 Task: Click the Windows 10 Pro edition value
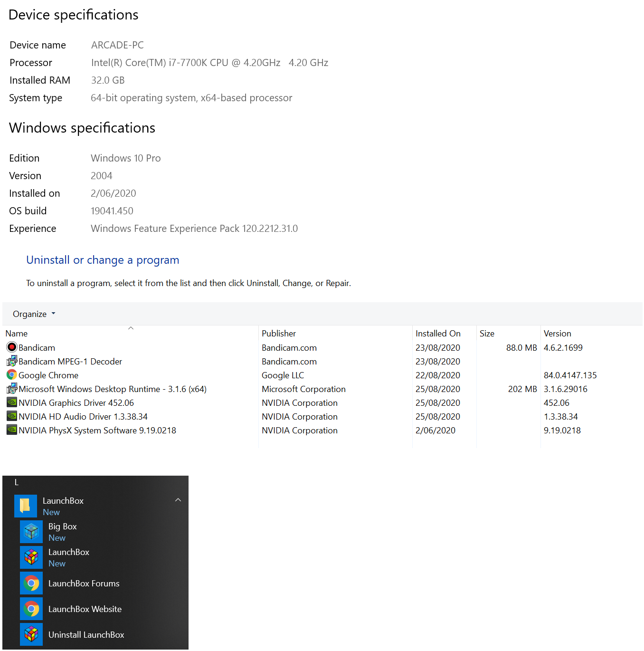(126, 158)
